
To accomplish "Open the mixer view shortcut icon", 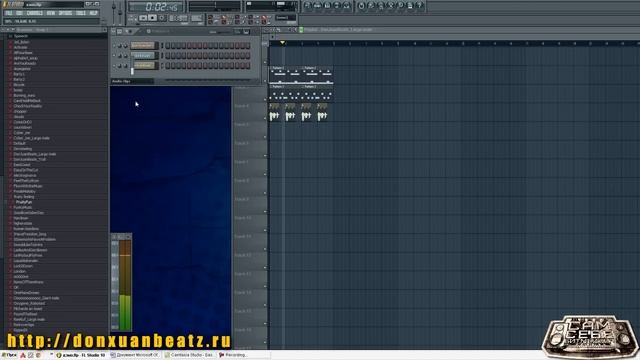I will click(347, 5).
